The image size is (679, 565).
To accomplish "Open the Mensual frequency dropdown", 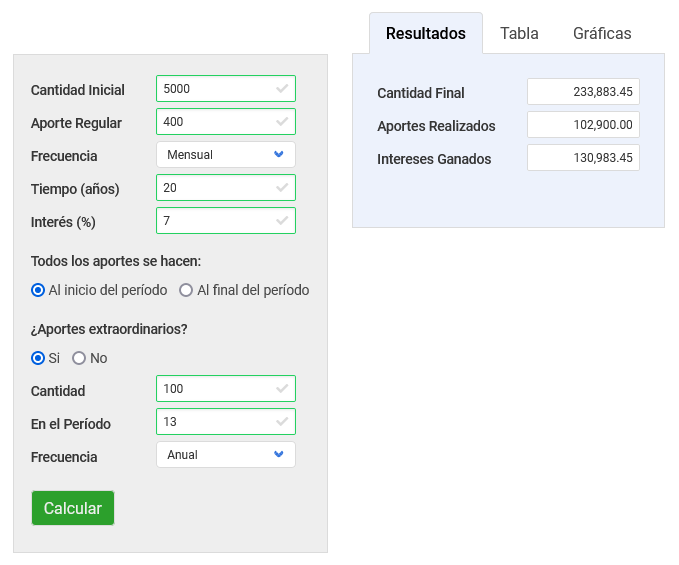I will 226,155.
